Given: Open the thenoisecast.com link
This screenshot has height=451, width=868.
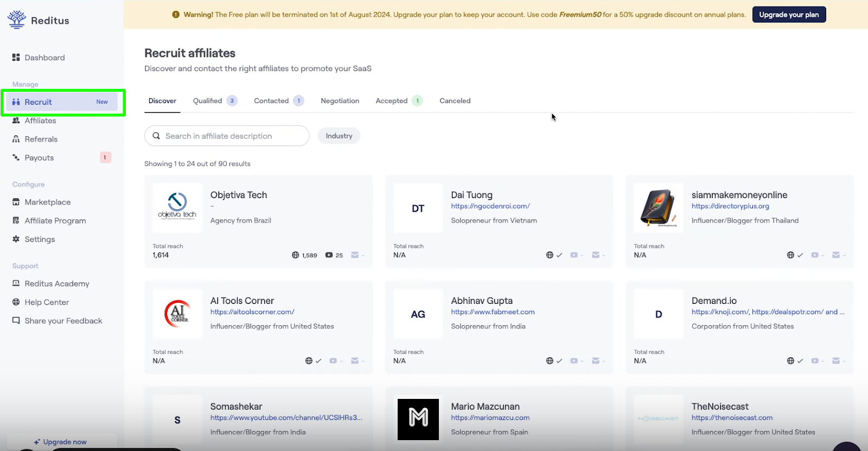Looking at the screenshot, I should click(732, 418).
